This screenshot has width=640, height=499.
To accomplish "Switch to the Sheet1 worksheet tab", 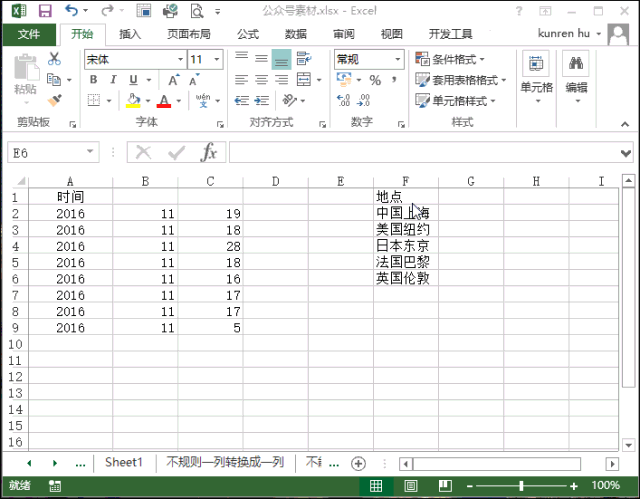I will pyautogui.click(x=124, y=463).
